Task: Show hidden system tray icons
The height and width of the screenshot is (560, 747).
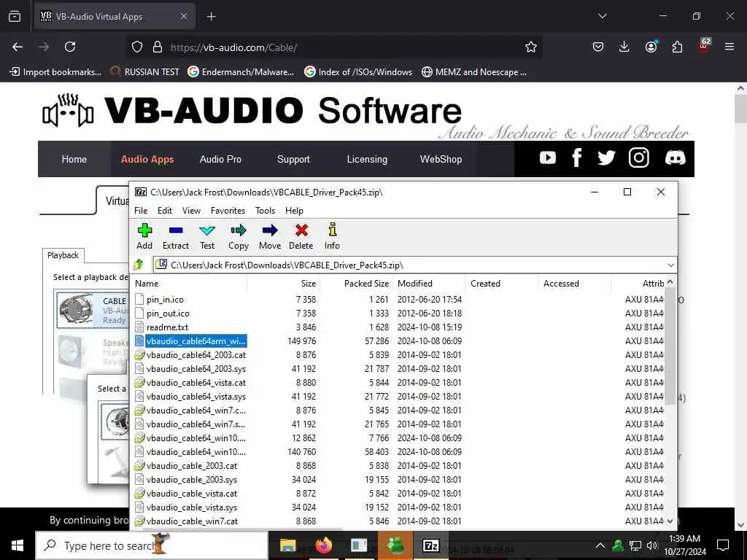Action: pyautogui.click(x=600, y=545)
